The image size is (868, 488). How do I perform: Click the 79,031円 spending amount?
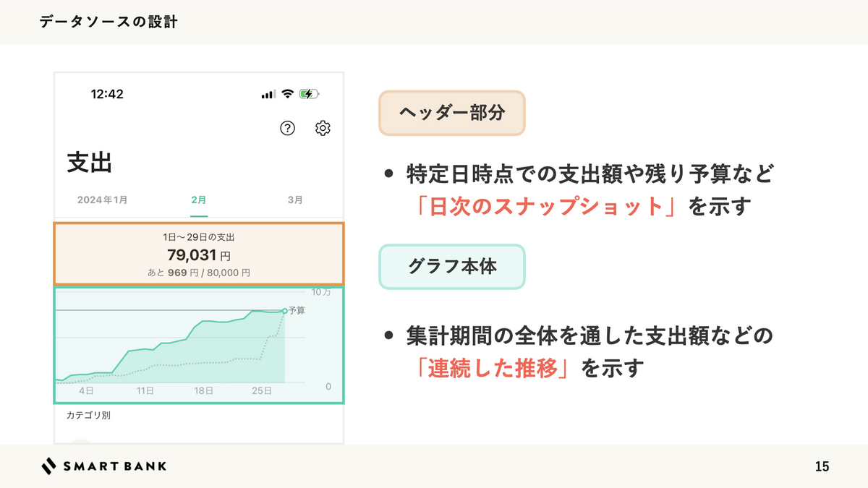pyautogui.click(x=198, y=255)
